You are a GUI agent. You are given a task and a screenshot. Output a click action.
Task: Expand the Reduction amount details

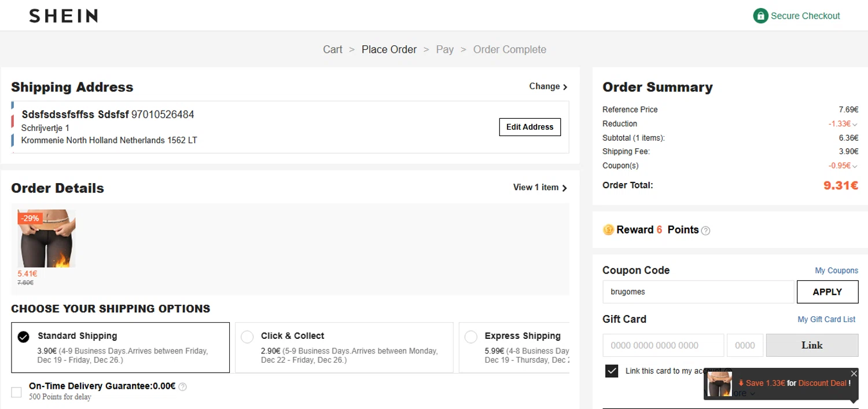click(855, 124)
